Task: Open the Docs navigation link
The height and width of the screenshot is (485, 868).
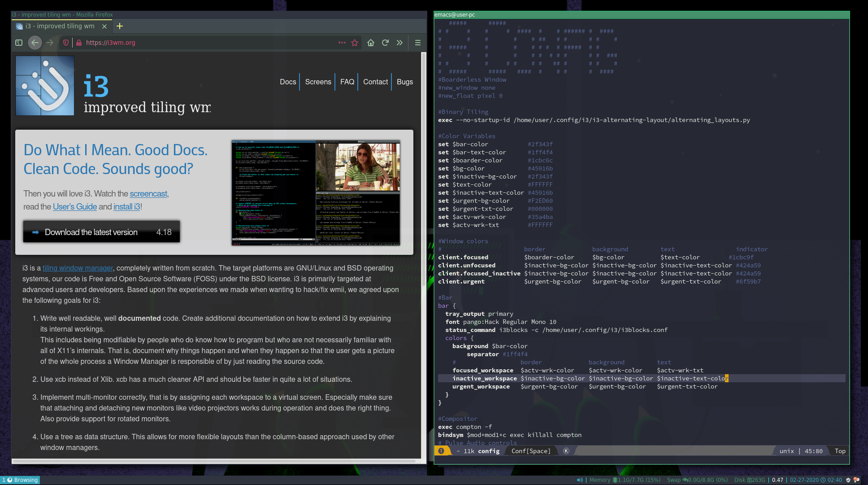Action: pyautogui.click(x=288, y=82)
